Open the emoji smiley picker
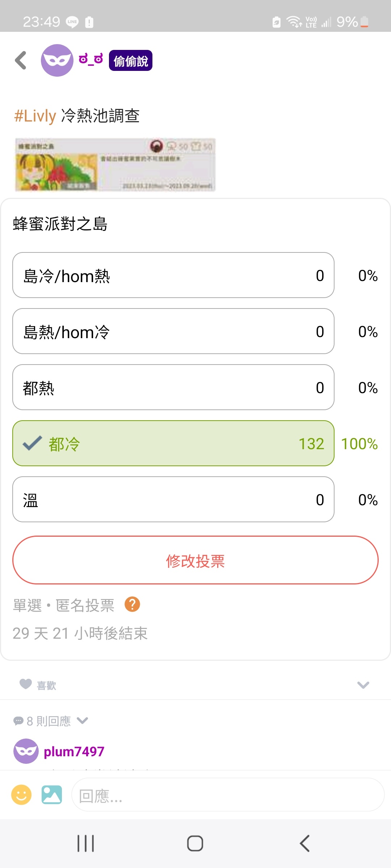The image size is (391, 868). (x=21, y=795)
